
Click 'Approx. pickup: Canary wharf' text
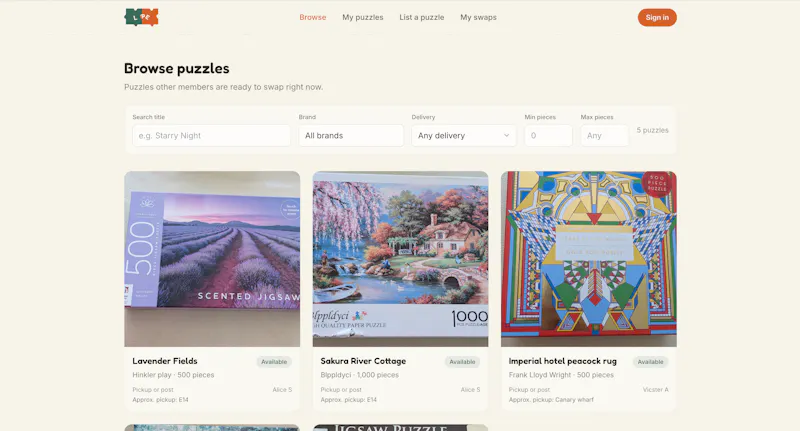click(x=551, y=400)
